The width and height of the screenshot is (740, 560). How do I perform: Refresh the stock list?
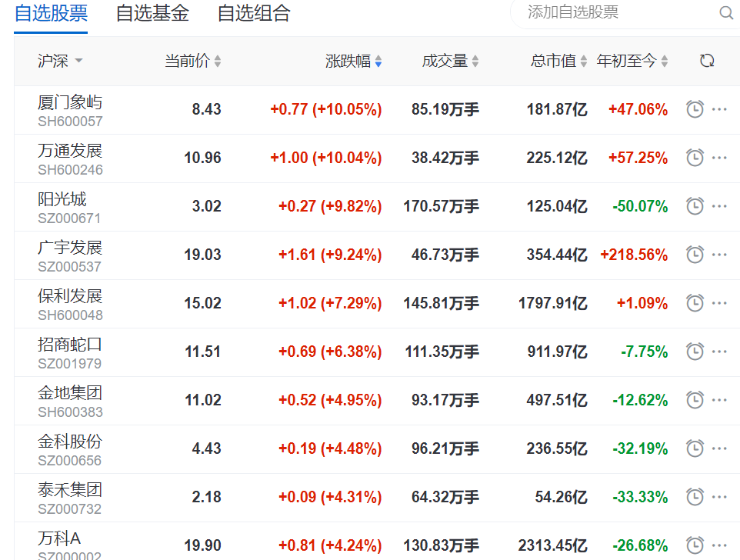click(x=707, y=61)
